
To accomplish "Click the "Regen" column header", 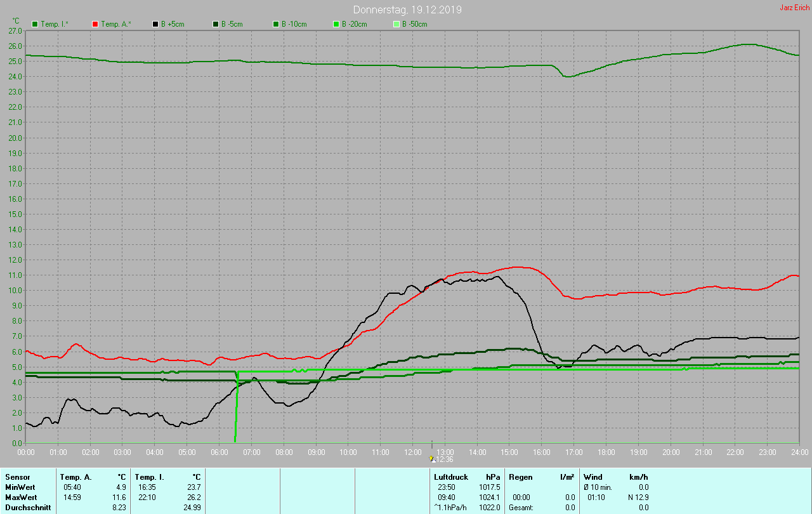I will tap(520, 477).
